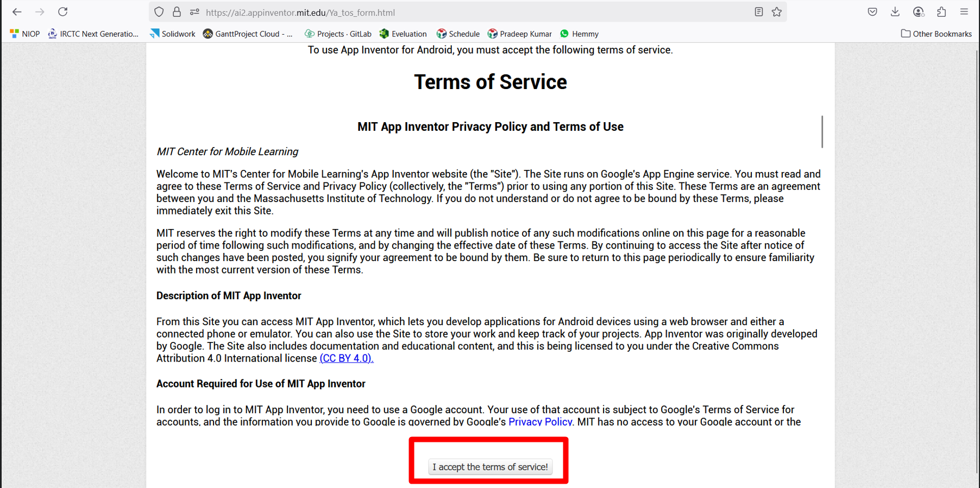Go back using the browser back arrow
Viewport: 980px width, 488px height.
pos(17,12)
